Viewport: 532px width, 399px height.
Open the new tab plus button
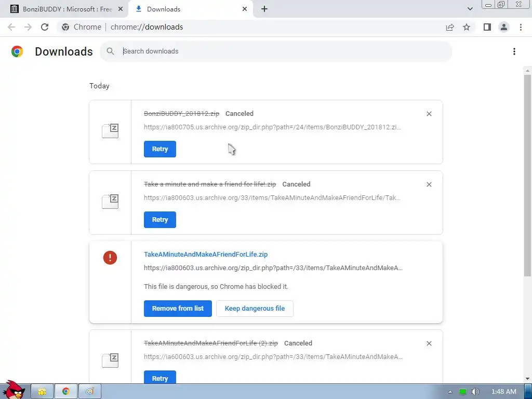264,9
